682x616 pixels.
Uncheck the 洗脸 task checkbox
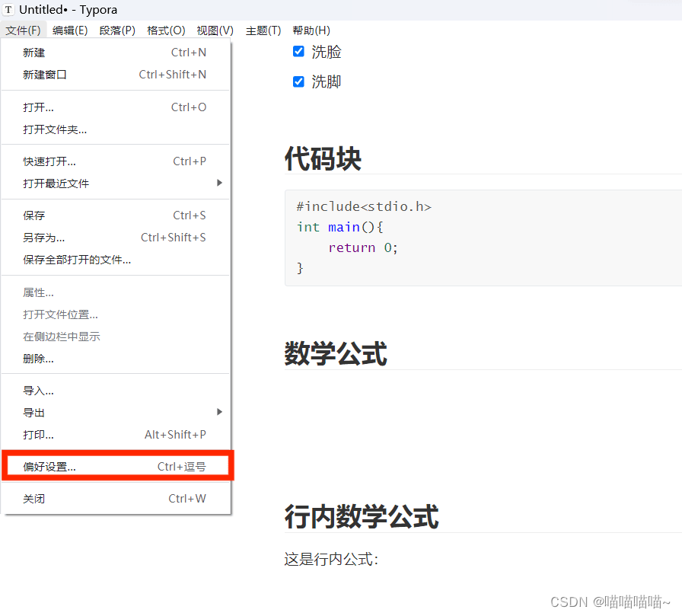[298, 51]
